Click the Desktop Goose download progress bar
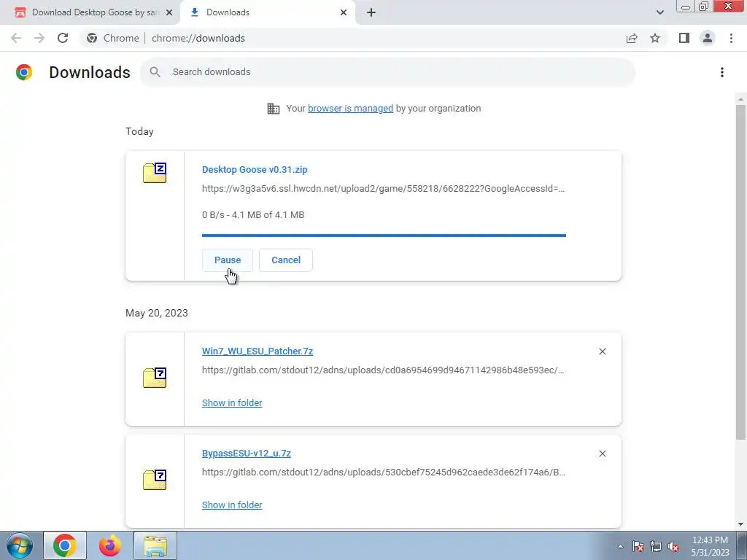 tap(384, 236)
